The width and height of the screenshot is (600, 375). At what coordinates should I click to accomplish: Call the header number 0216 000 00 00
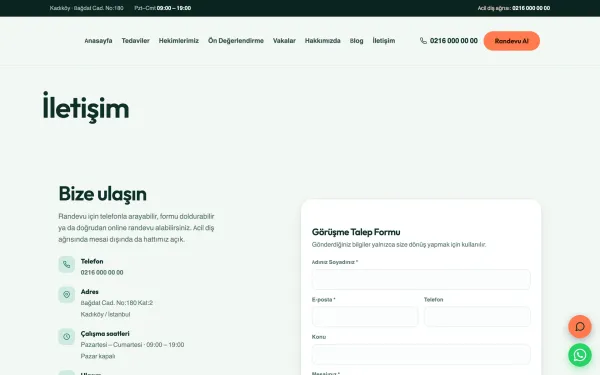coord(453,41)
